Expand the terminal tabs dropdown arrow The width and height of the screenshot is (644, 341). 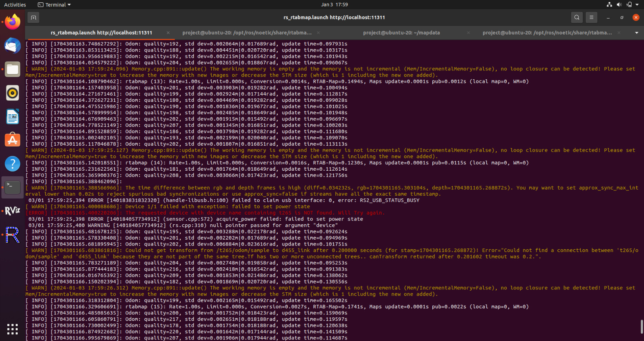[636, 33]
